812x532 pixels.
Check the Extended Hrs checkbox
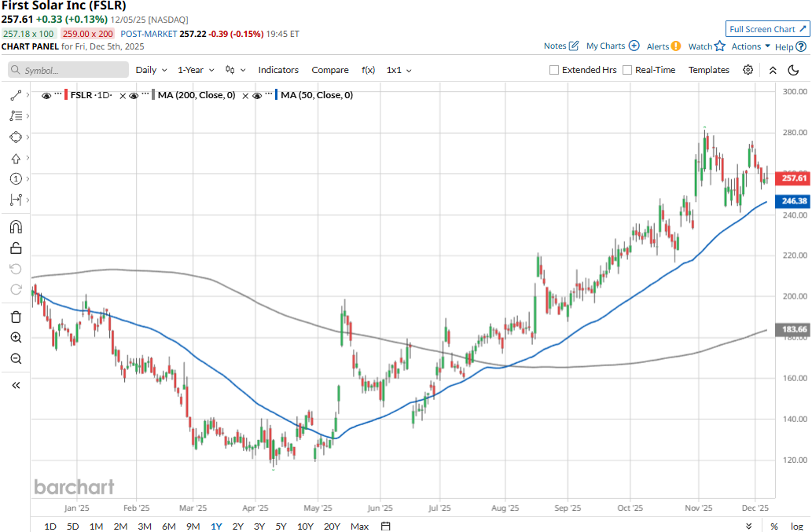point(555,70)
